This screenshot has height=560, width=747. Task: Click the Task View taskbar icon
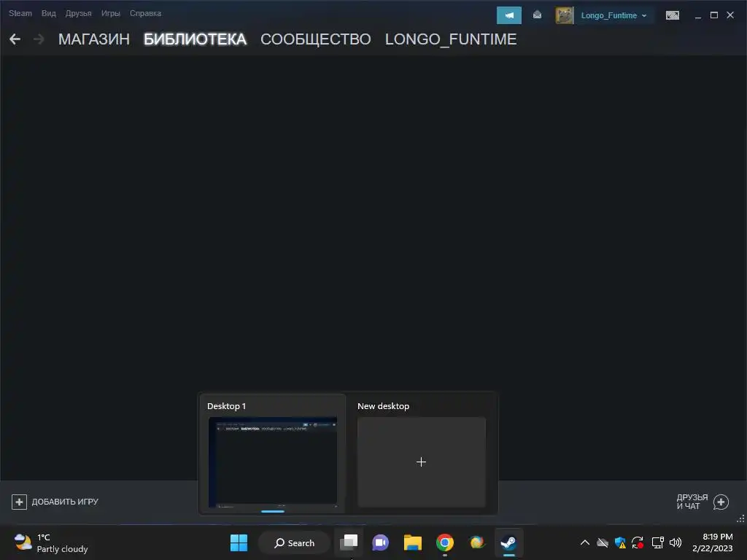349,542
